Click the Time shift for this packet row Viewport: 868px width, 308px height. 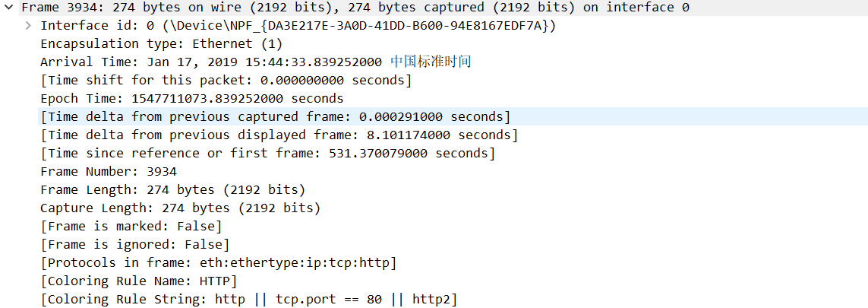(226, 81)
